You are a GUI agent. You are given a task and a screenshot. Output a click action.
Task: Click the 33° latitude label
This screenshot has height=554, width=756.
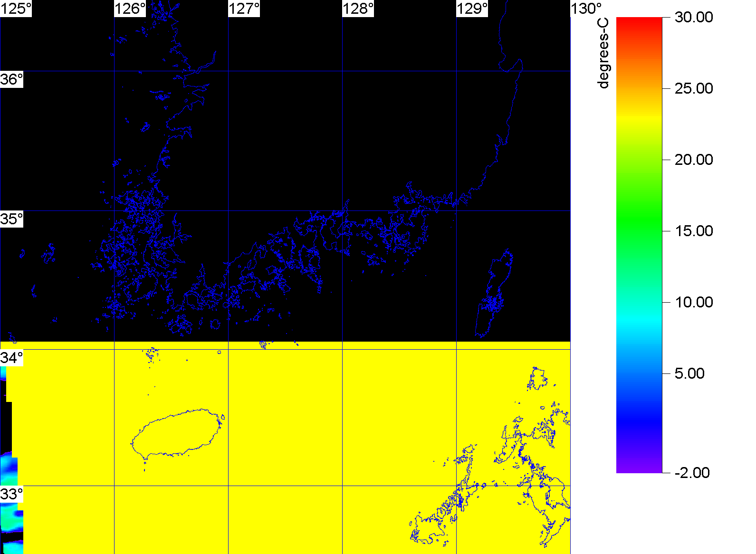point(11,494)
